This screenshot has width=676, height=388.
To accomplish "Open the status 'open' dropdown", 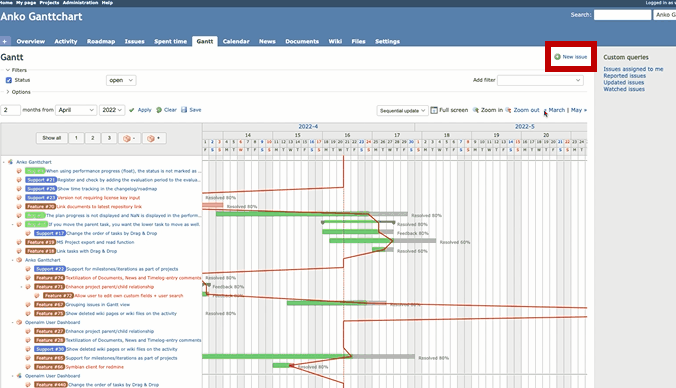I will tap(121, 80).
